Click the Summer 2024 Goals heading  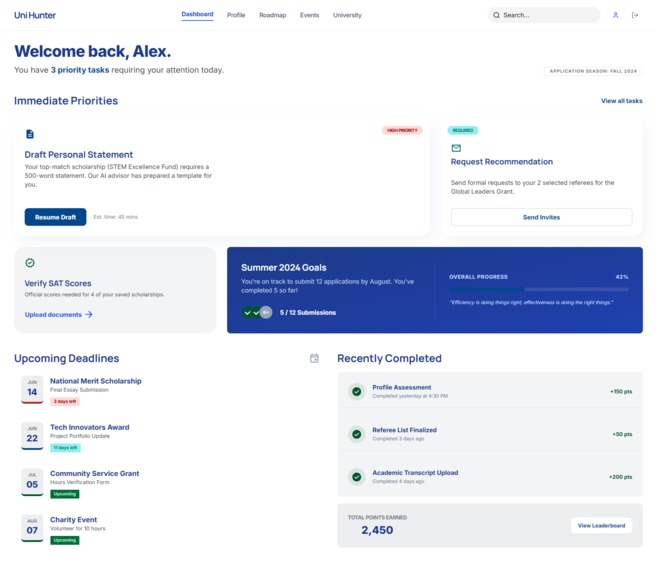click(284, 267)
